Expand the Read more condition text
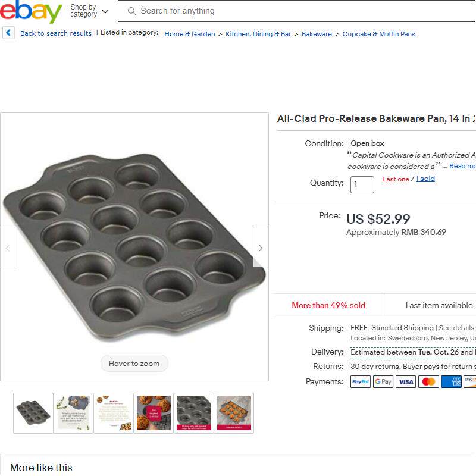The height and width of the screenshot is (476, 476). (462, 167)
